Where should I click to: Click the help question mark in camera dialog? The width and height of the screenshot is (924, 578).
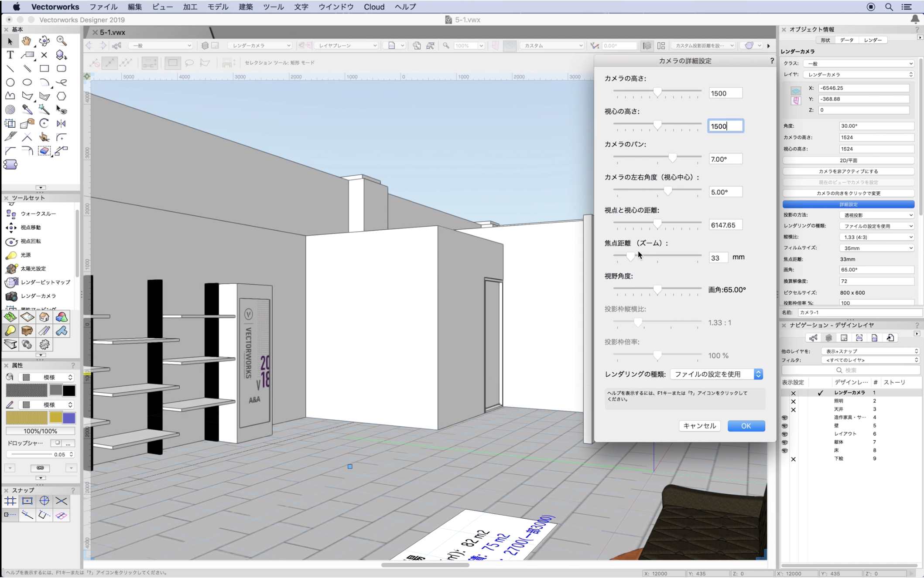[772, 61]
